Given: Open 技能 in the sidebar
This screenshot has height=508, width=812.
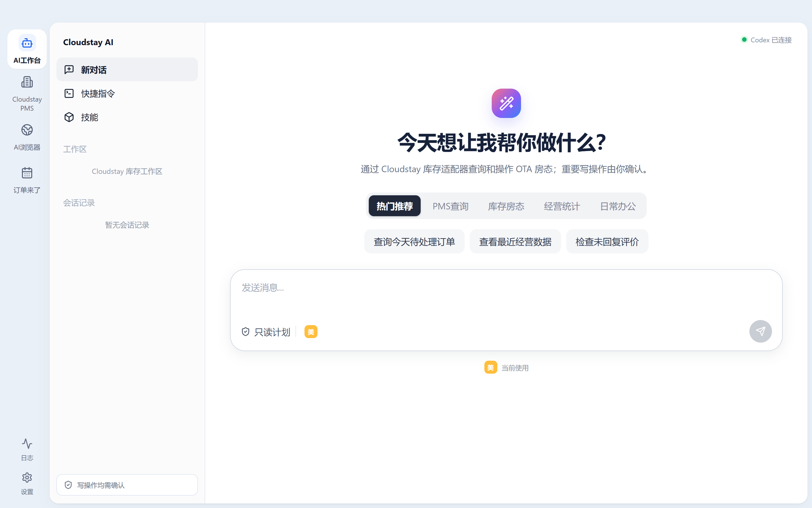Looking at the screenshot, I should coord(127,117).
